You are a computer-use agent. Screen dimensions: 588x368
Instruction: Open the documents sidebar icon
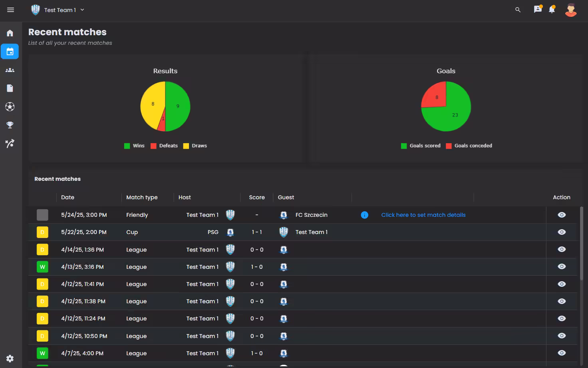pos(10,88)
